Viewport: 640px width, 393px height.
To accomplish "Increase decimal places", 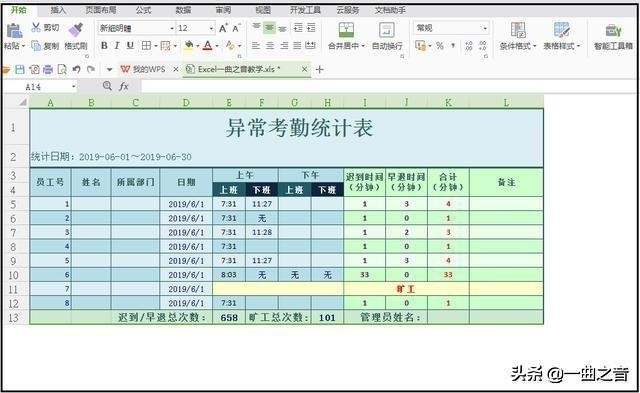I will (x=469, y=46).
